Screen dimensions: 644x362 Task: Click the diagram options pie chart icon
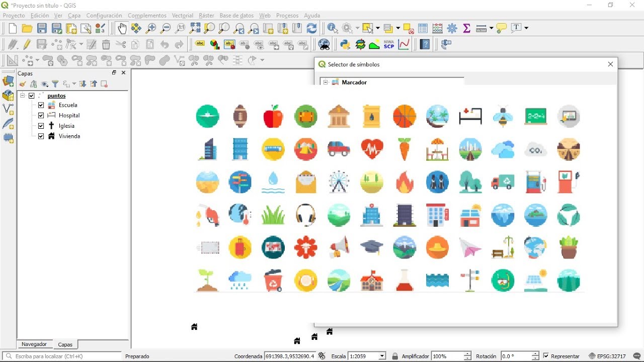215,45
